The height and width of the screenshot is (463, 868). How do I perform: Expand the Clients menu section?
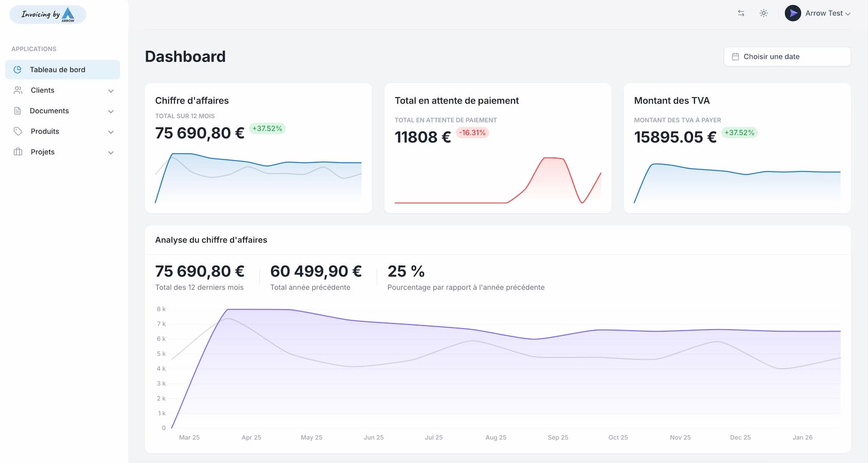(111, 90)
